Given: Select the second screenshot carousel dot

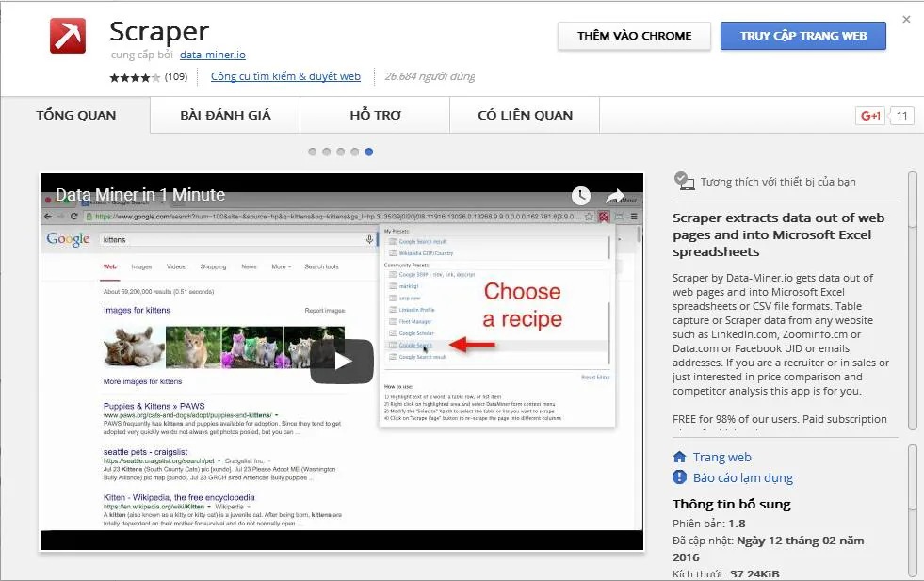Looking at the screenshot, I should pos(327,152).
